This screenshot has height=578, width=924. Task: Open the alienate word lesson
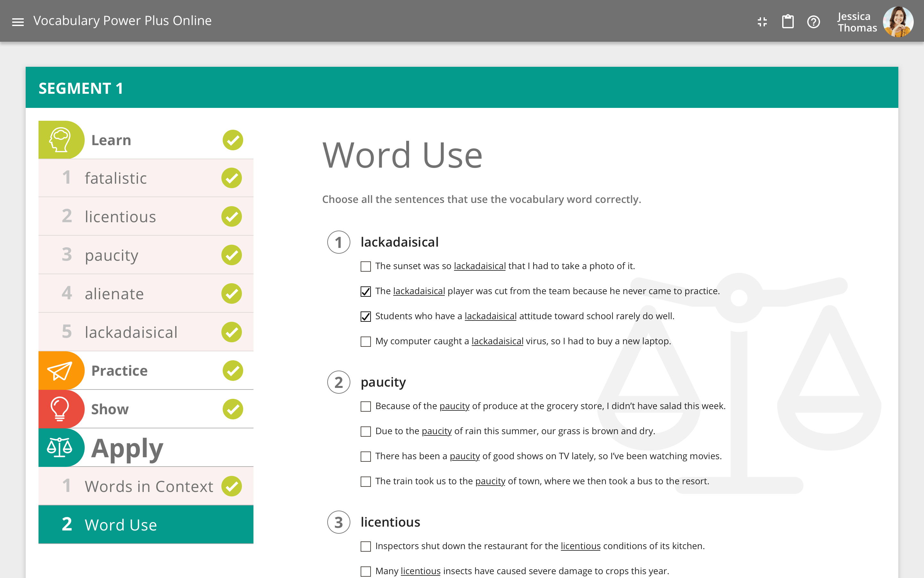[146, 293]
